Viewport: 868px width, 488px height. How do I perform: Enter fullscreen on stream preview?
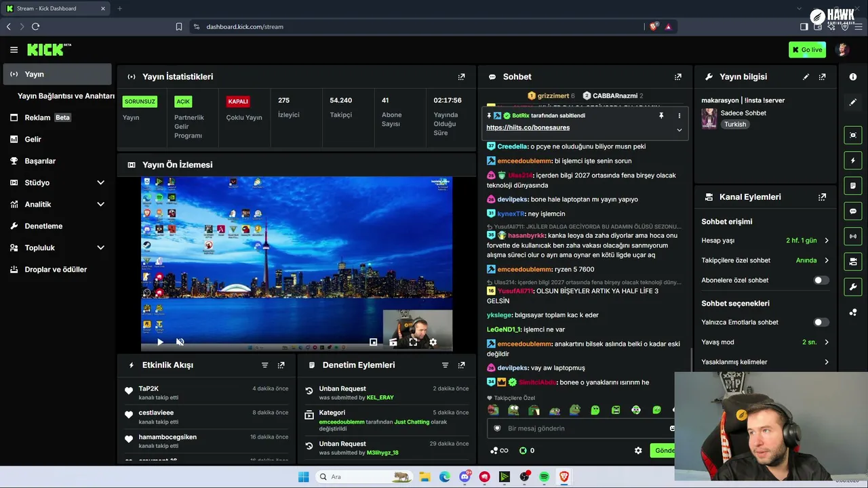pos(413,342)
